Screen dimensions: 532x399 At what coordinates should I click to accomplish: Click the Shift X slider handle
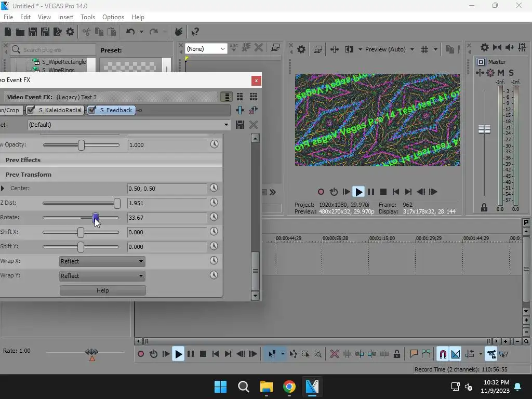[x=81, y=232]
